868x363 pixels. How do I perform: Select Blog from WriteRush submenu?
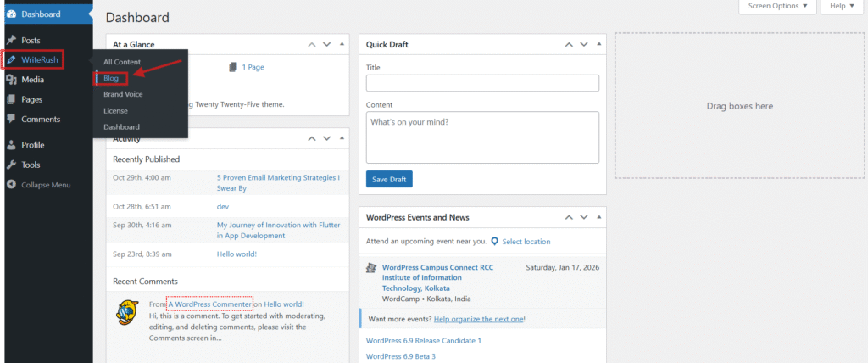(111, 79)
